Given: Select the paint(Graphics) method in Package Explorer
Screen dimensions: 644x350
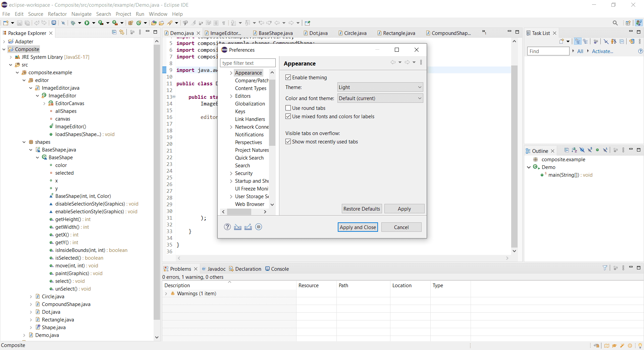Looking at the screenshot, I should (x=79, y=273).
